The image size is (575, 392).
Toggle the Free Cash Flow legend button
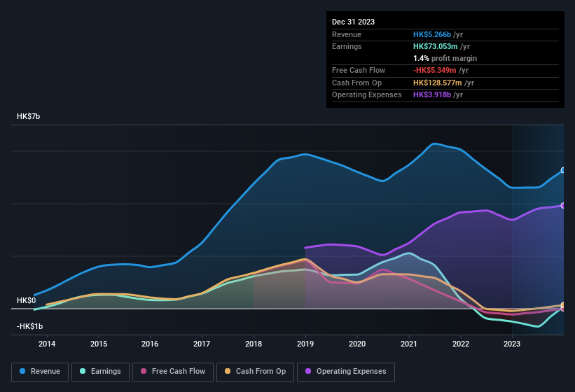(x=173, y=372)
